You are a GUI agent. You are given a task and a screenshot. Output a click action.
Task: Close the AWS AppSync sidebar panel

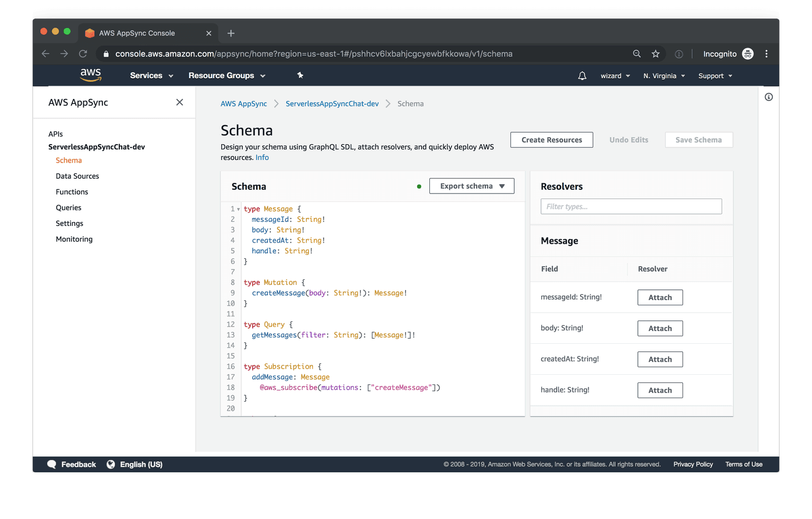(x=180, y=102)
